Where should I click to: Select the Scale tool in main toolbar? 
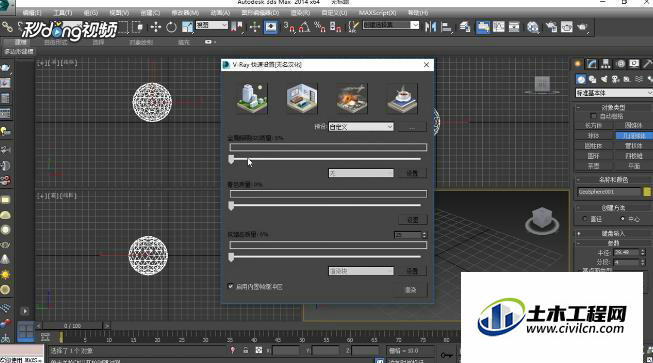(187, 27)
